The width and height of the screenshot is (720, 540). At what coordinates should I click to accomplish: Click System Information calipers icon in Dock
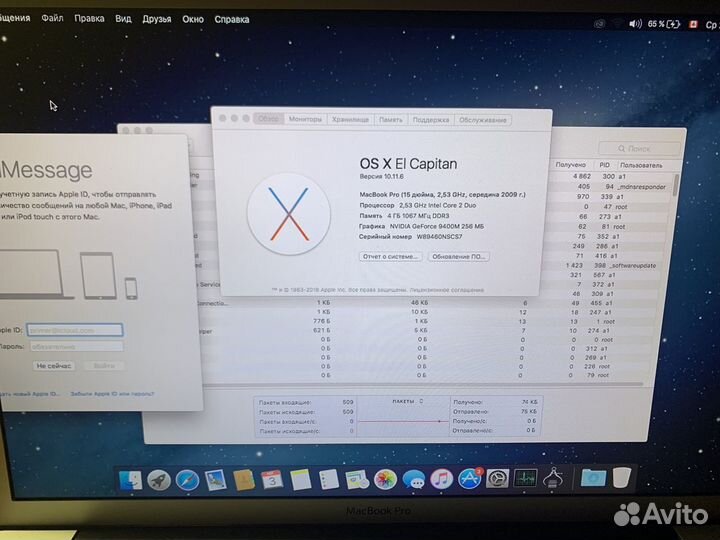(x=553, y=478)
